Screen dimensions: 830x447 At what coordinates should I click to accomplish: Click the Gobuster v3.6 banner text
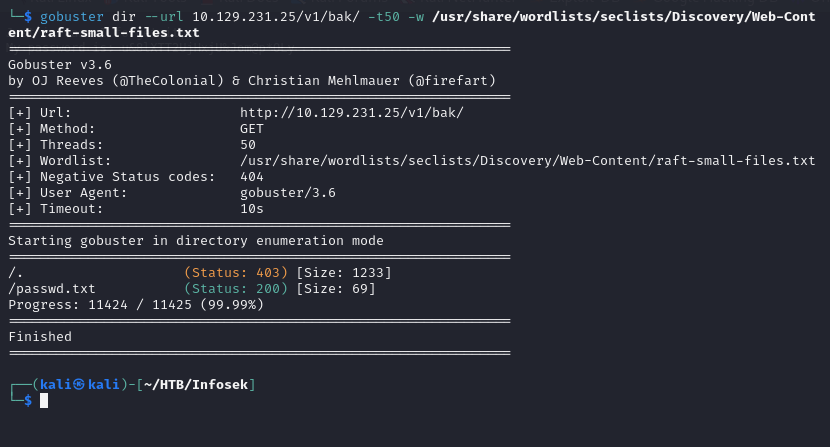click(x=60, y=65)
